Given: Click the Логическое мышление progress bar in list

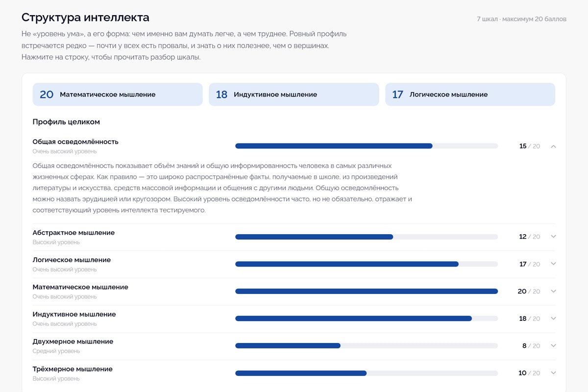Looking at the screenshot, I should (367, 264).
